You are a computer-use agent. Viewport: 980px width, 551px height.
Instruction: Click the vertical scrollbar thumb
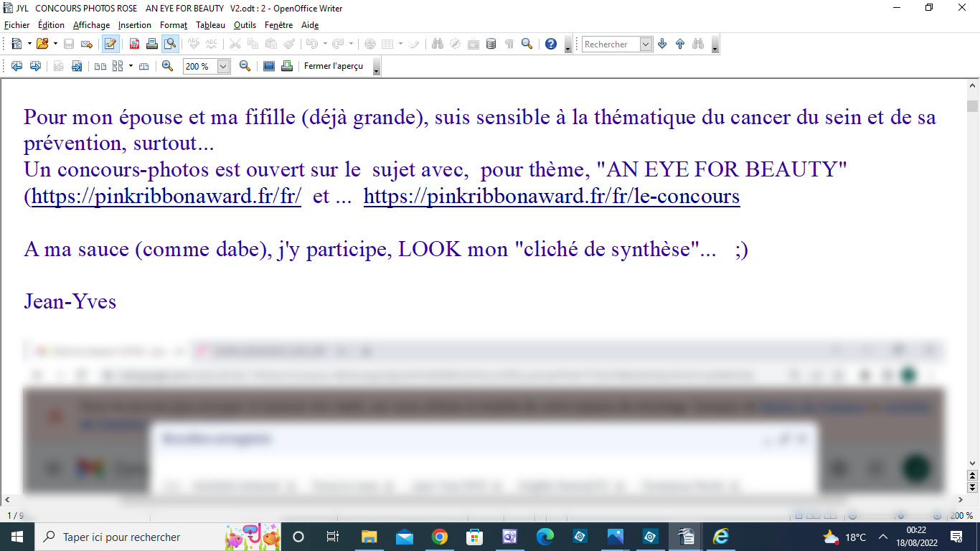(973, 106)
